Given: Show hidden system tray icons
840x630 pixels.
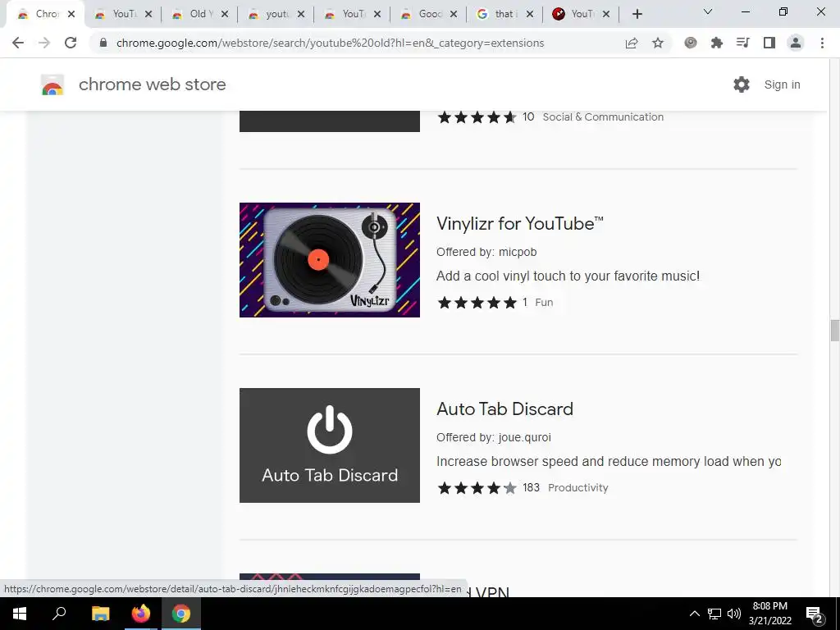Looking at the screenshot, I should [x=694, y=614].
